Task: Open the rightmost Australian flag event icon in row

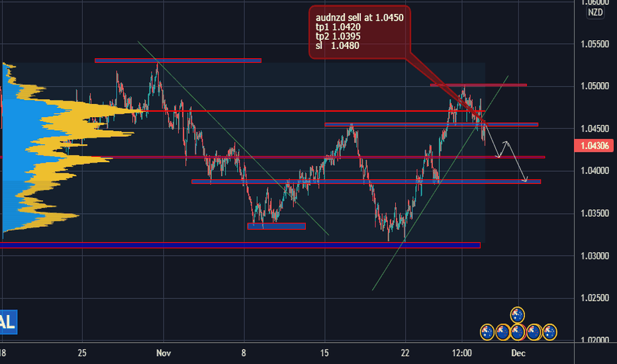Action: click(549, 332)
